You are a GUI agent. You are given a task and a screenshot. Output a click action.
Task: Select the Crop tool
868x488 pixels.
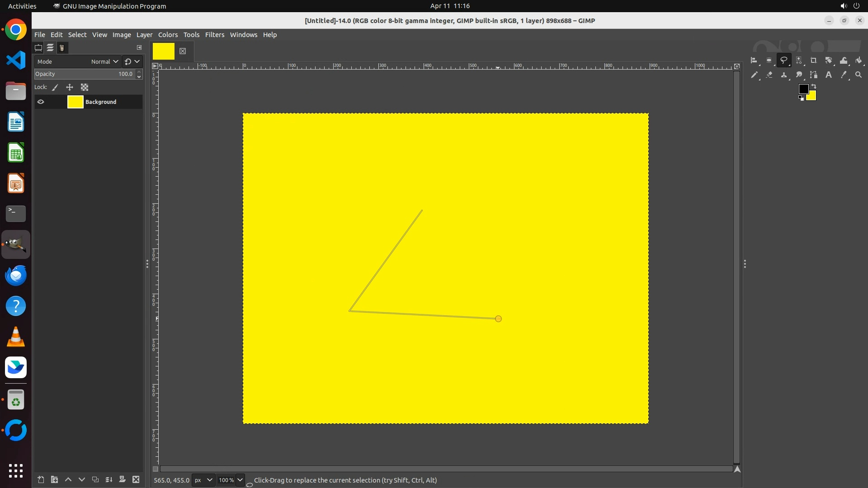click(x=813, y=61)
